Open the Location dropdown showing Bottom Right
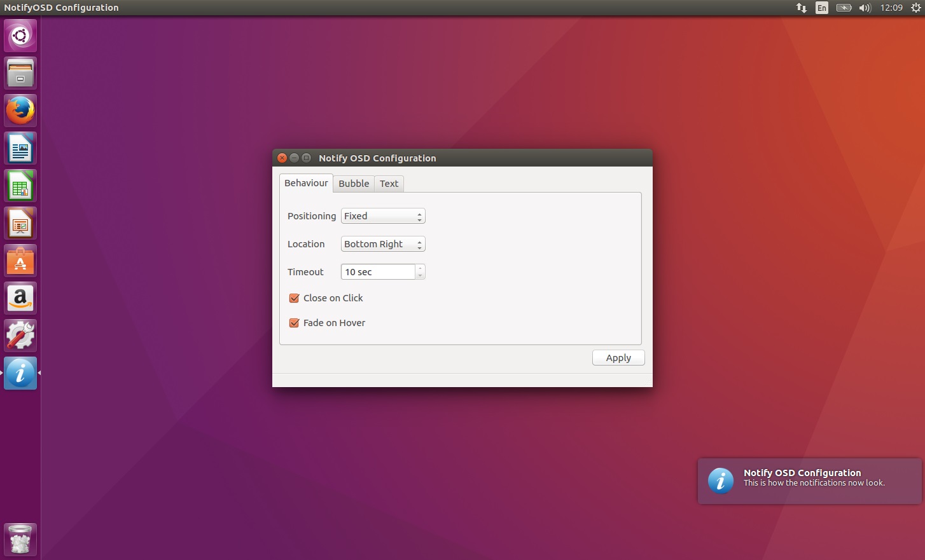 coord(383,244)
